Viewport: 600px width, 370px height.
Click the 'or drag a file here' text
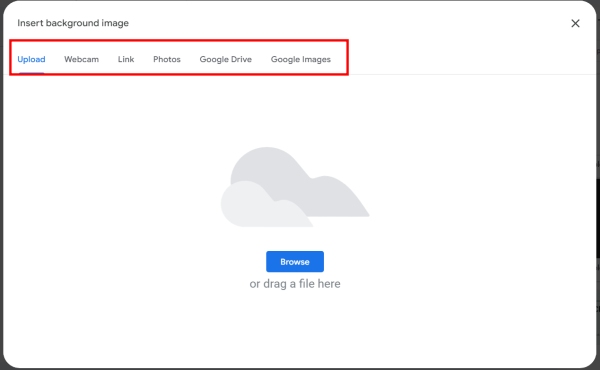point(295,284)
